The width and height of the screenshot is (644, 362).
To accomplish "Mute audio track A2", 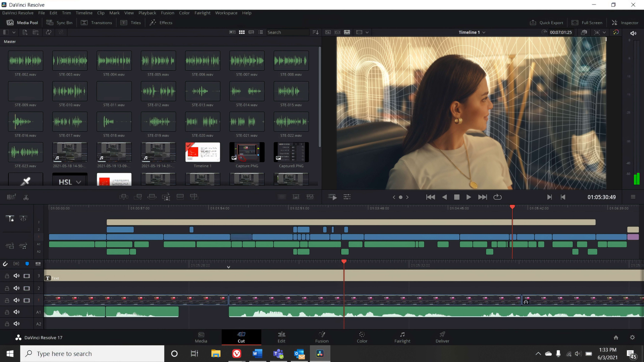I will (x=17, y=324).
